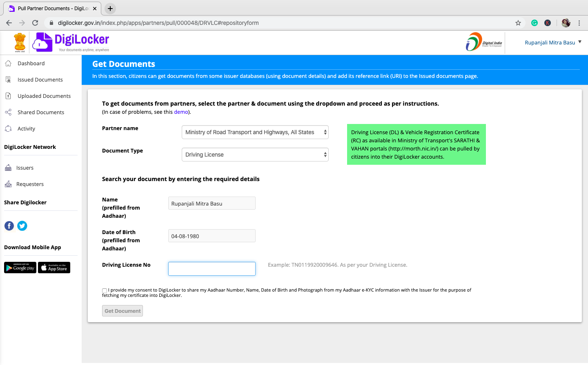Get the app on Google Play
588x365 pixels.
tap(20, 268)
